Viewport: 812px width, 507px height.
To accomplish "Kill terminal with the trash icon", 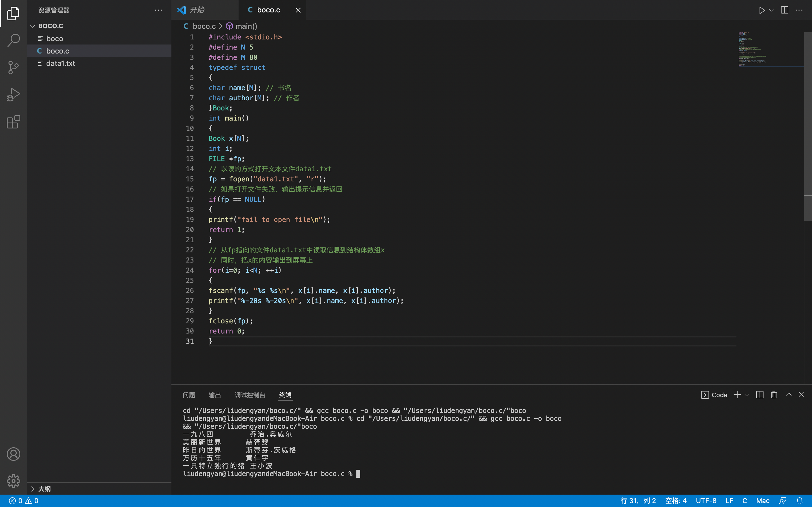I will click(x=774, y=395).
